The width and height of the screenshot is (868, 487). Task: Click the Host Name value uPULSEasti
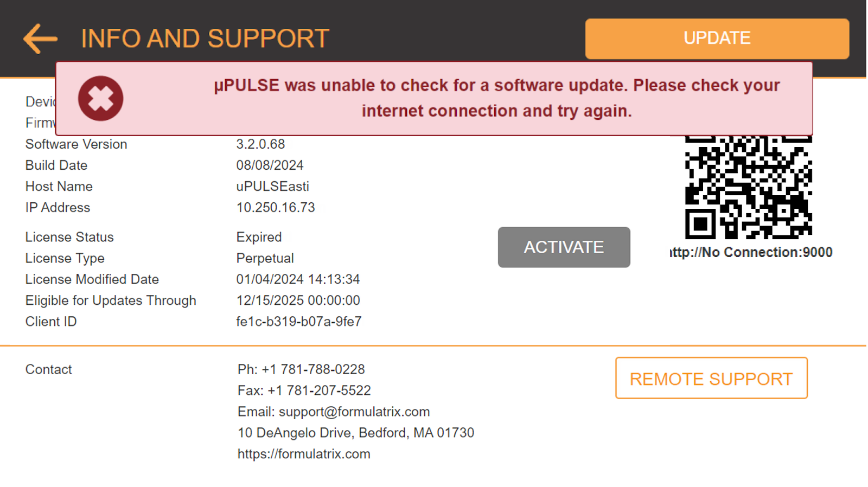point(272,187)
